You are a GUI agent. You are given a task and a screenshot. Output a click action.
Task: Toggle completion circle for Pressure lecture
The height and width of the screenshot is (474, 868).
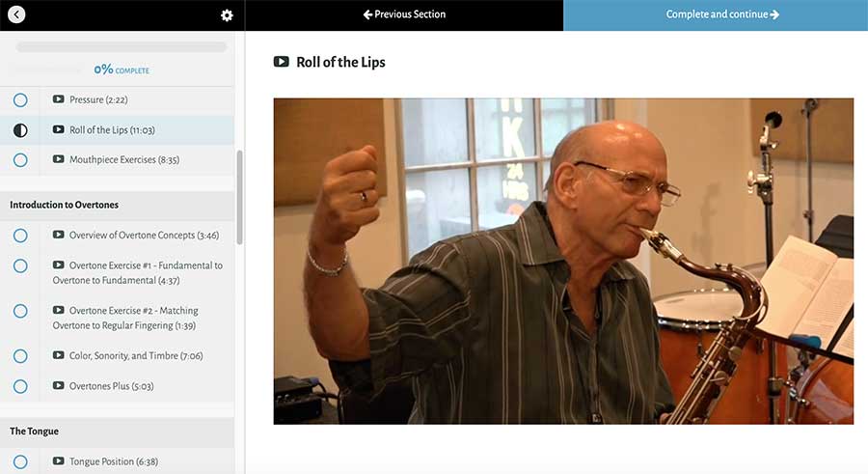tap(20, 99)
